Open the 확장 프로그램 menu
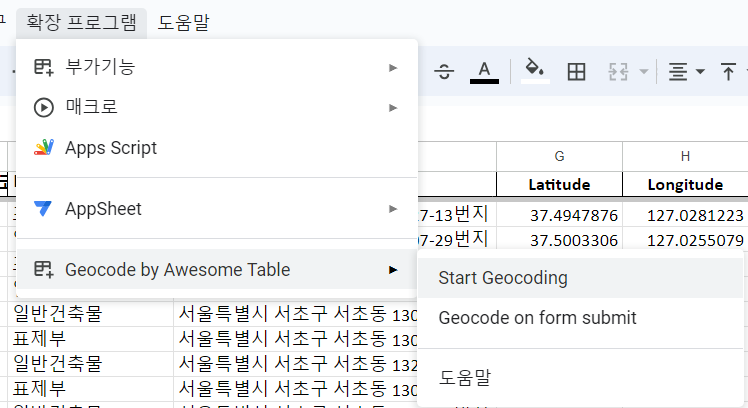 click(x=82, y=22)
